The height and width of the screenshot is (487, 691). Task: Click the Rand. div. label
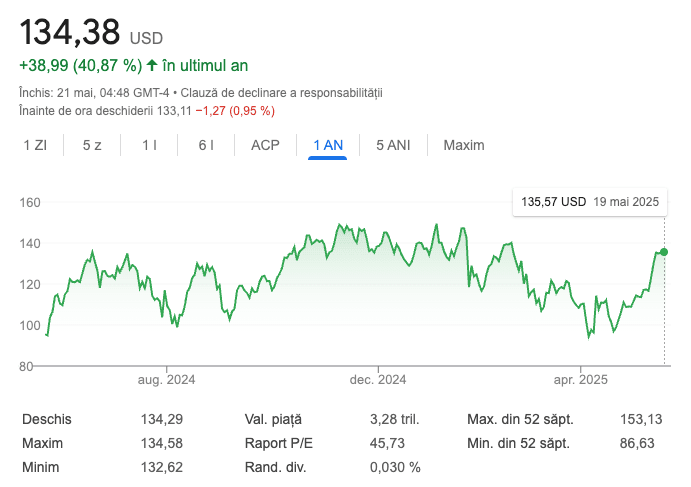tap(275, 467)
